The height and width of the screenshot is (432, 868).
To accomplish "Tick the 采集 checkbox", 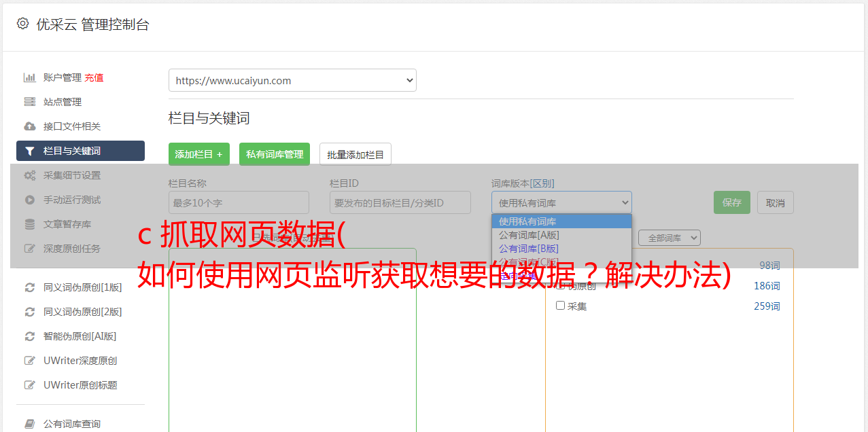I will (x=560, y=306).
